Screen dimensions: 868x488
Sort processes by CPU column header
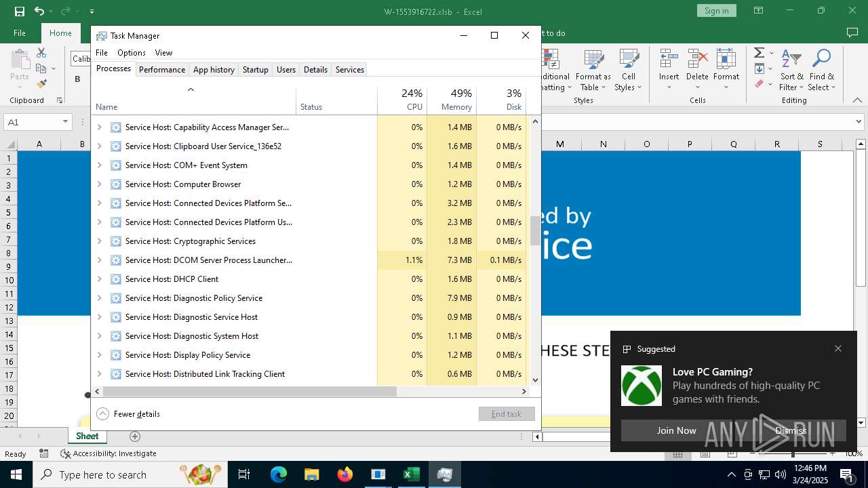coord(402,100)
